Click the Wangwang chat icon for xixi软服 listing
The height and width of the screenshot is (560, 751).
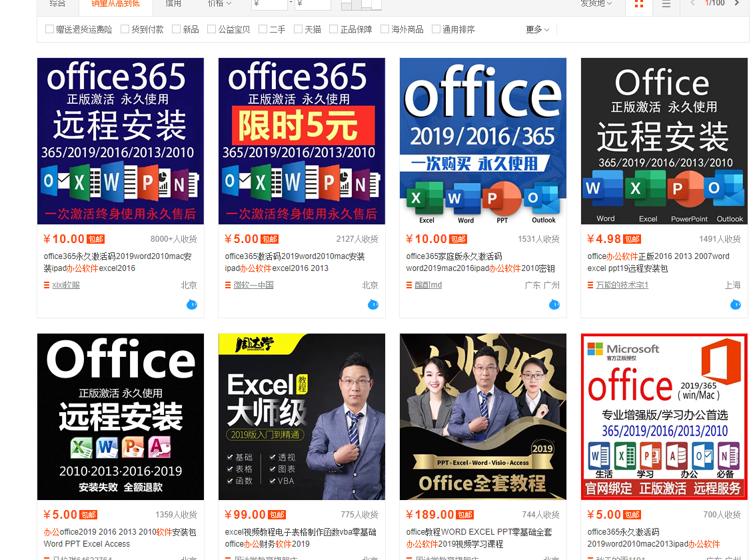192,304
